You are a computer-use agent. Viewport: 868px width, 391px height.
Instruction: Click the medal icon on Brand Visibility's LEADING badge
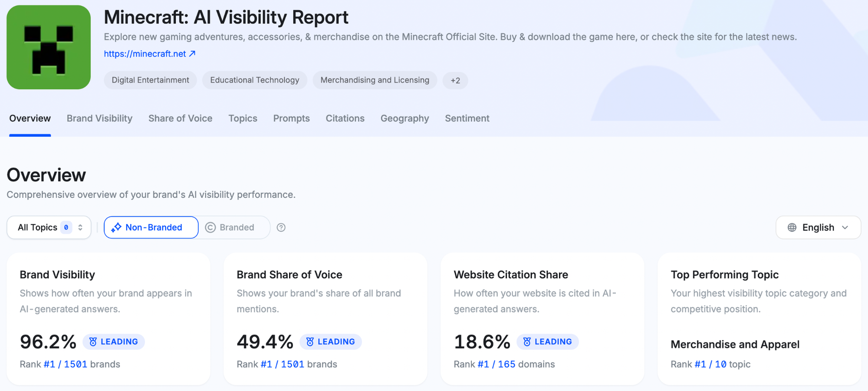click(x=93, y=342)
